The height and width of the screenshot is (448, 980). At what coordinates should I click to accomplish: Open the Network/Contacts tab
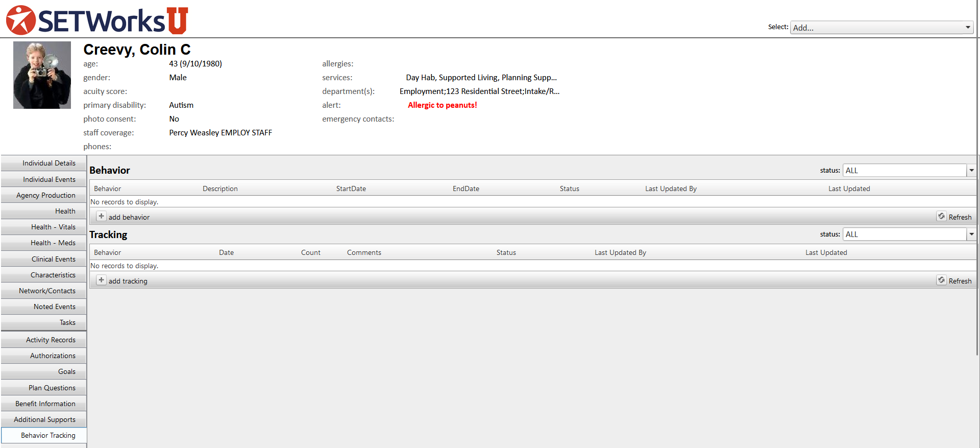pos(44,291)
